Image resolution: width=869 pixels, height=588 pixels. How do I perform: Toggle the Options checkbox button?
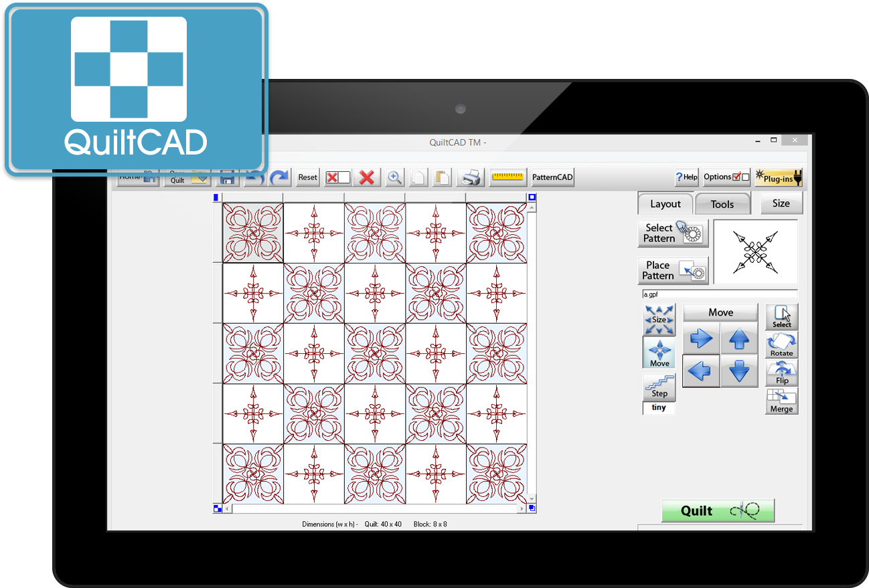[x=726, y=177]
